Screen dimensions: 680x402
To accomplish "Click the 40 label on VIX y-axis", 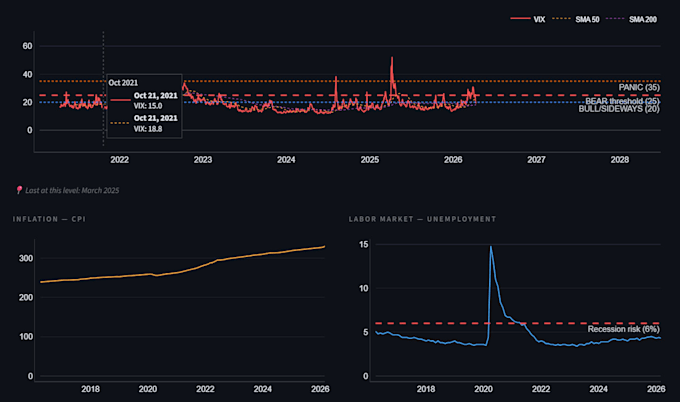I will tap(27, 75).
